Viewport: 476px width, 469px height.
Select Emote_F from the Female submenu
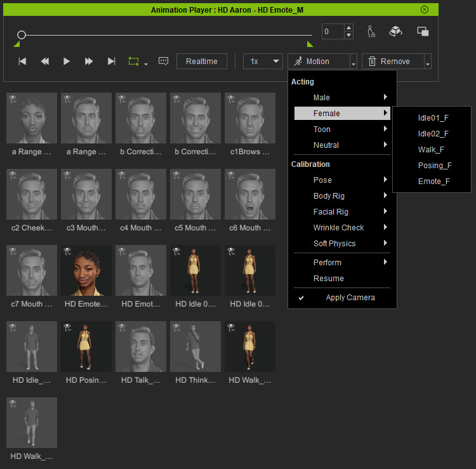click(434, 182)
